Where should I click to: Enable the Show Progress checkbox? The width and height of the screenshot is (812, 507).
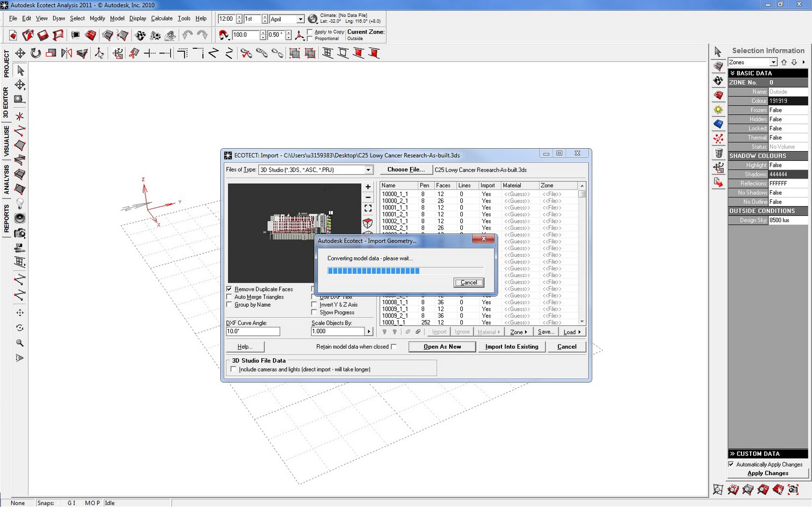click(314, 312)
